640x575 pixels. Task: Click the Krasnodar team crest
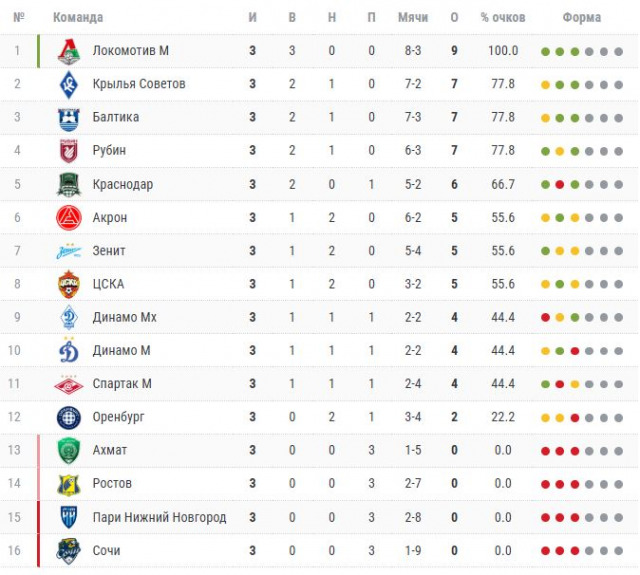click(69, 185)
